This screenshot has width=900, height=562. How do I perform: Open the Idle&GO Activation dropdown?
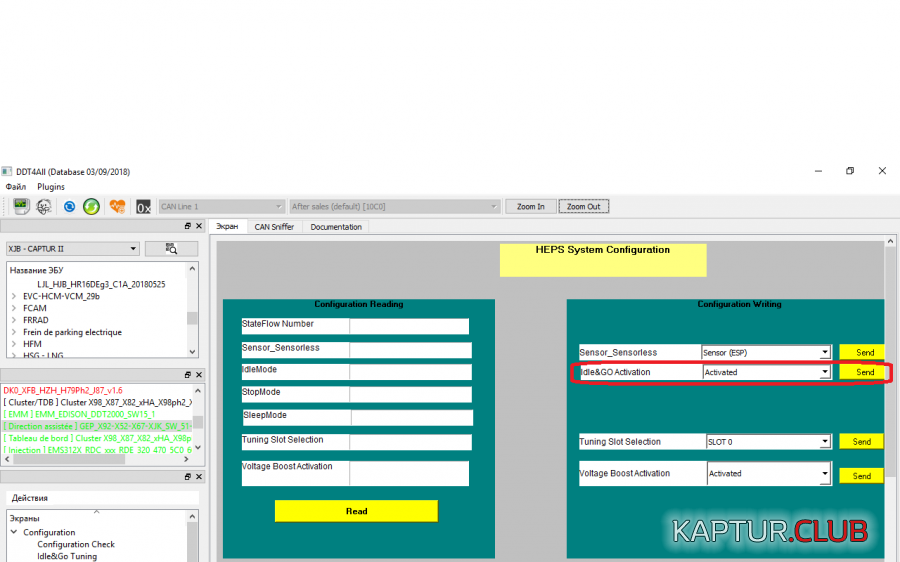coord(824,372)
